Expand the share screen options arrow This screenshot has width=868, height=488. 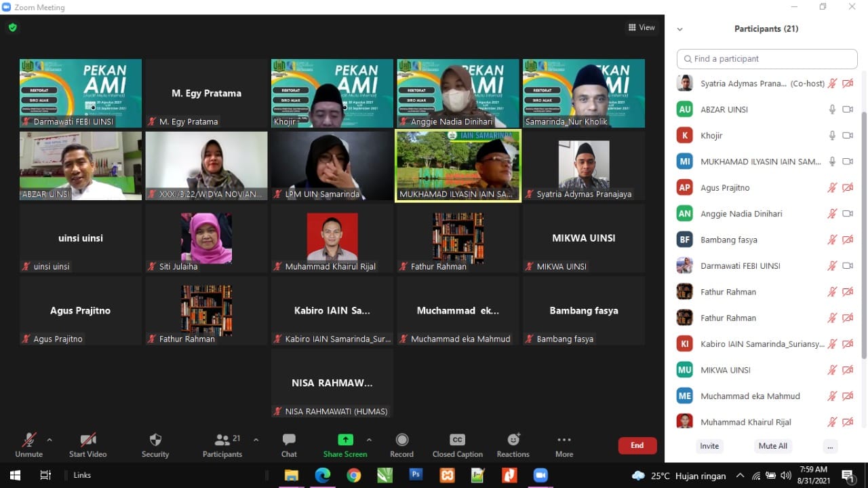[369, 440]
